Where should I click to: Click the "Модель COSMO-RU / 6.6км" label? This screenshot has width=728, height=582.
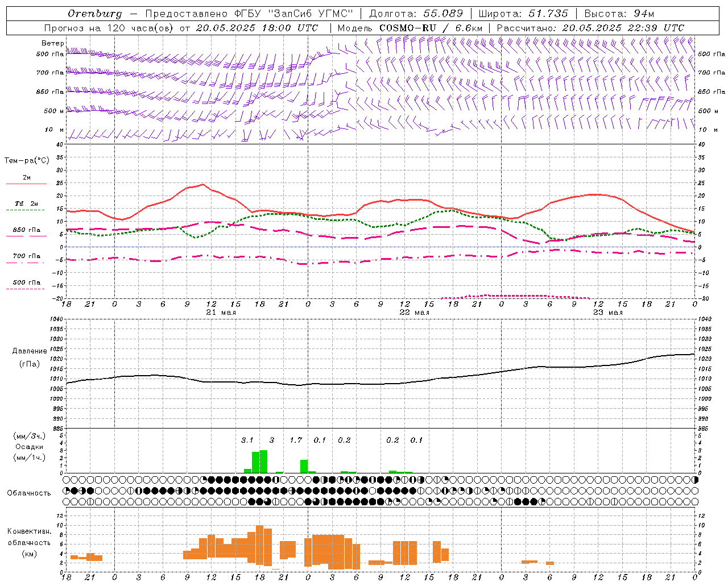(410, 28)
